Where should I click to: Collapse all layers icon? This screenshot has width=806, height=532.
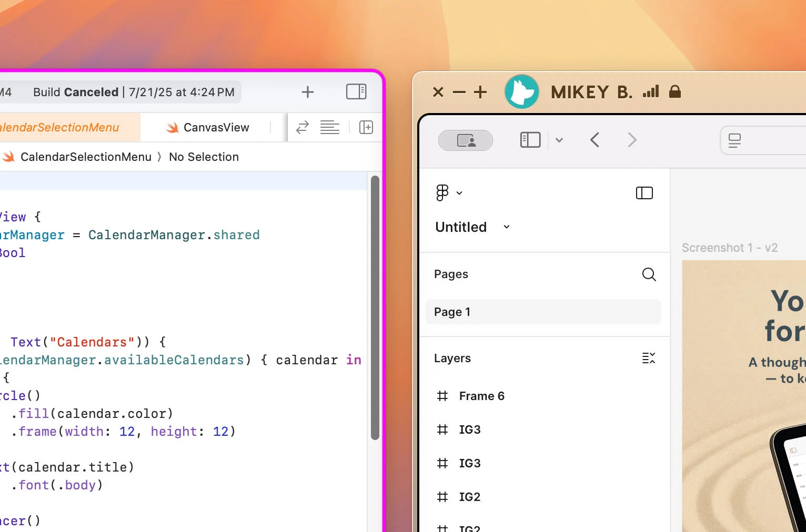[649, 359]
